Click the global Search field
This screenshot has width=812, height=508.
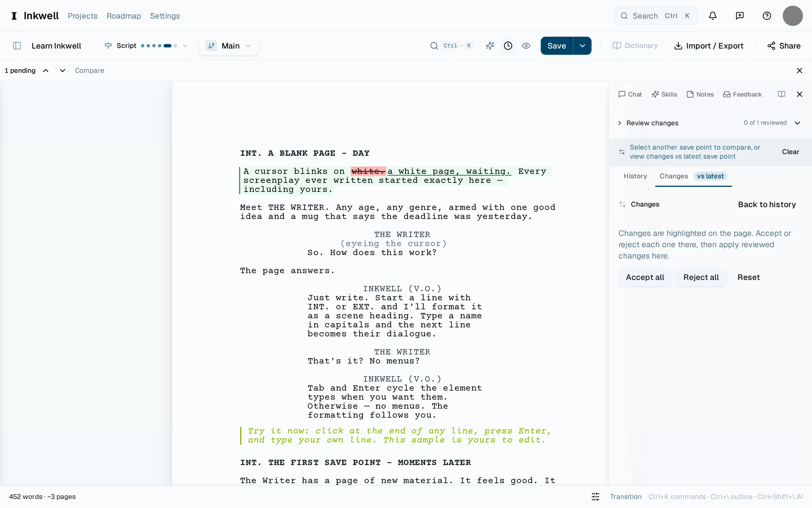click(x=655, y=16)
